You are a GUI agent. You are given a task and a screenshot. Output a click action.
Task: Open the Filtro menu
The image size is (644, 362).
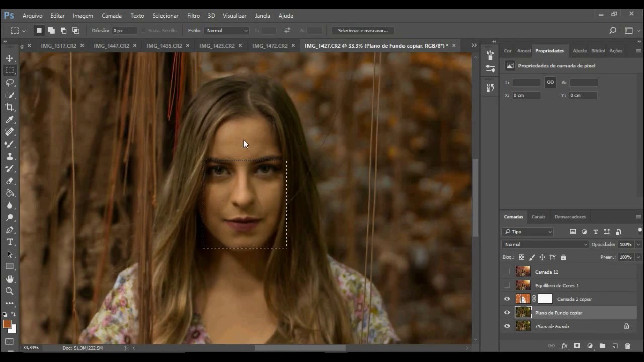pos(193,16)
